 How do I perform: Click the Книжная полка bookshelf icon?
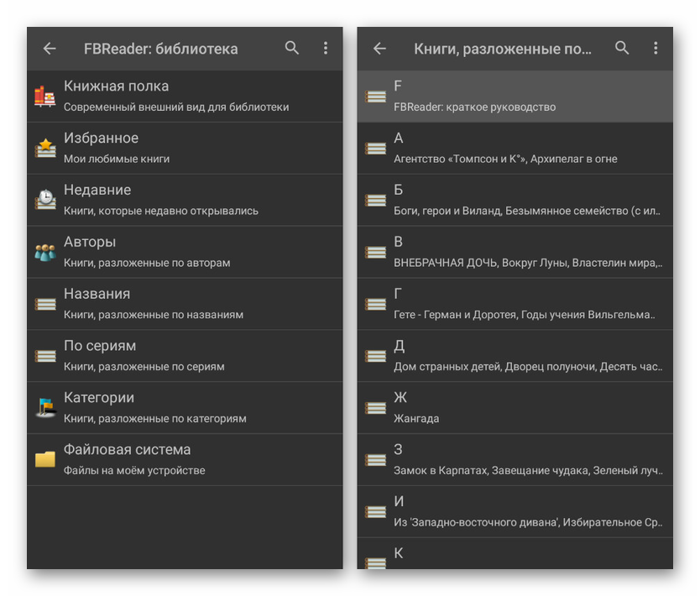coord(45,97)
